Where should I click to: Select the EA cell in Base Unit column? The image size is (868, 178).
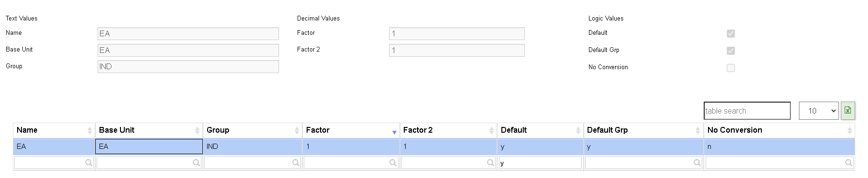tap(149, 147)
